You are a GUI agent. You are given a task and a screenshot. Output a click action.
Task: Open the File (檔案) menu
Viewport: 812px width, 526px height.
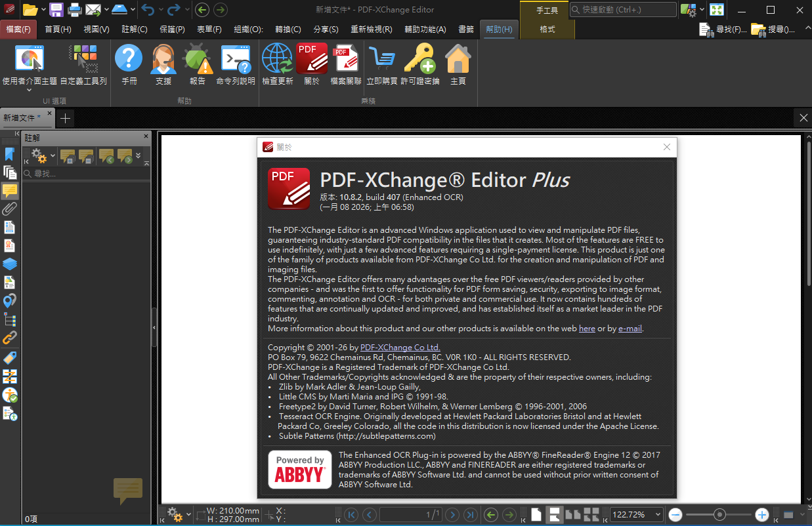[18, 30]
